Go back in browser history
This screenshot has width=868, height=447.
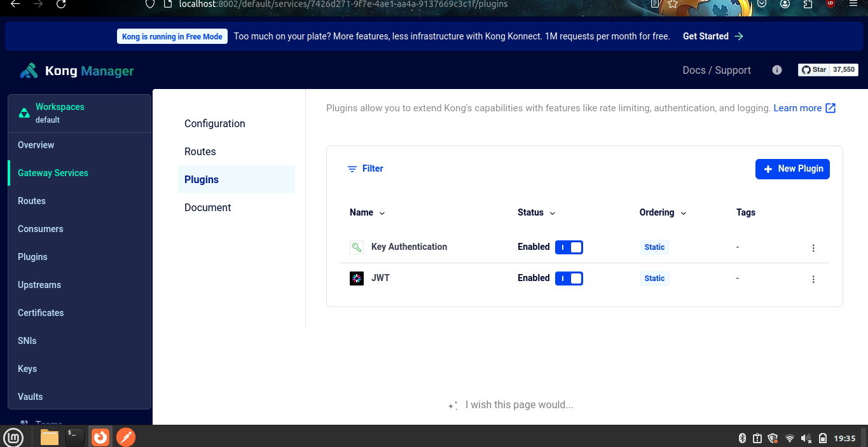pos(15,4)
